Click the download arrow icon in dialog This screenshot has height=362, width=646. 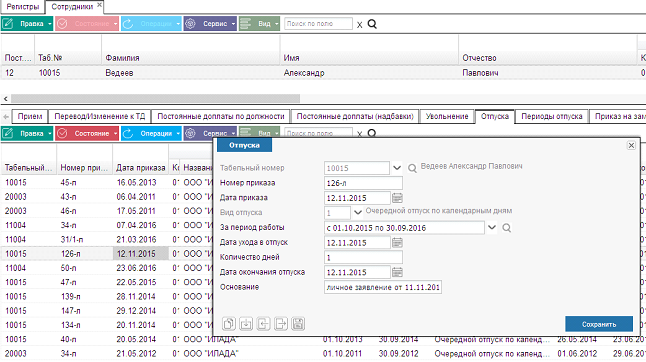(x=246, y=324)
